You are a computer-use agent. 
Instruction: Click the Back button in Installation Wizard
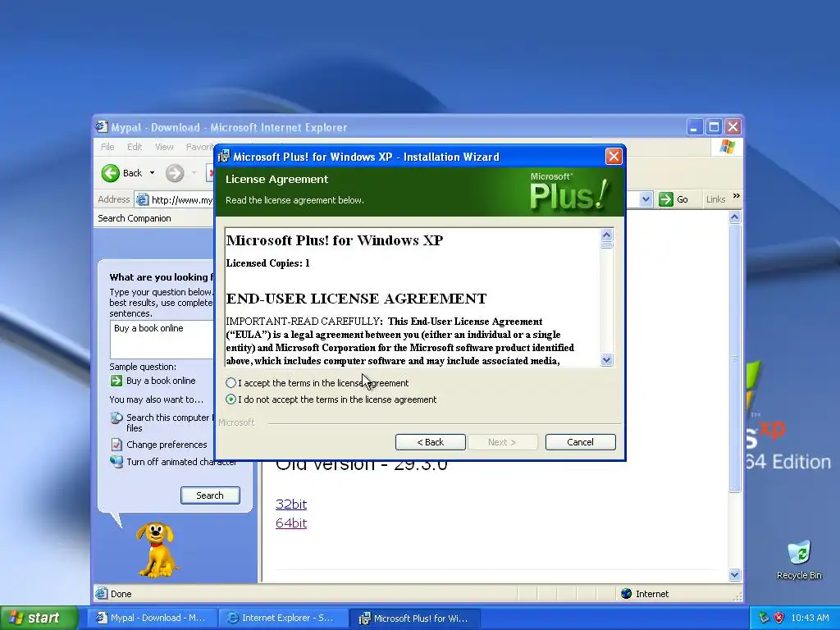[x=430, y=442]
